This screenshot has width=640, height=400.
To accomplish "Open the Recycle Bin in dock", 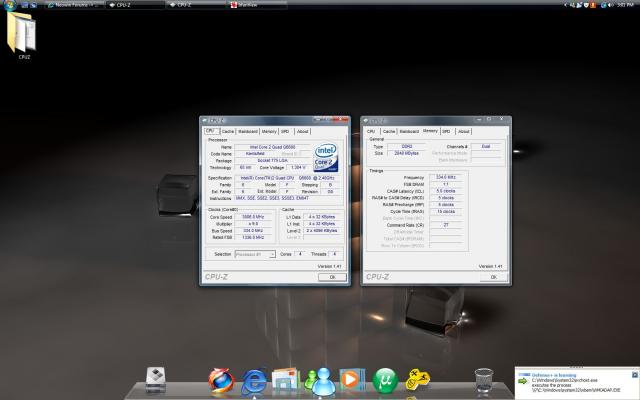I will [x=484, y=380].
